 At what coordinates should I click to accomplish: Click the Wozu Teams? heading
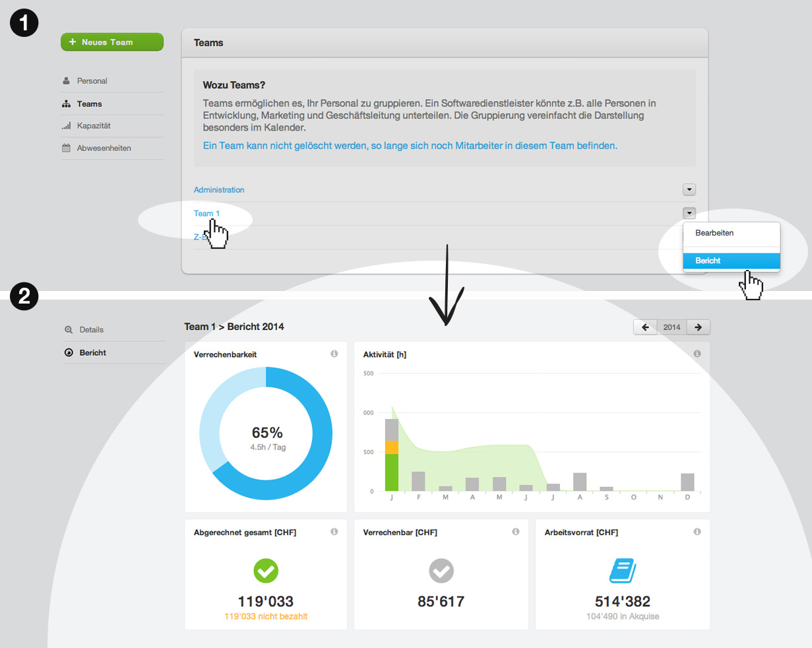[234, 85]
